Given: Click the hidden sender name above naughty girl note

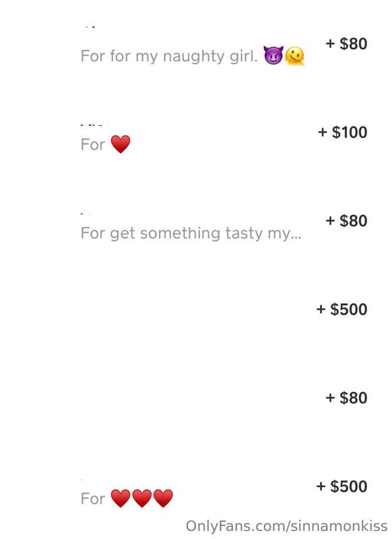Looking at the screenshot, I should point(90,26).
